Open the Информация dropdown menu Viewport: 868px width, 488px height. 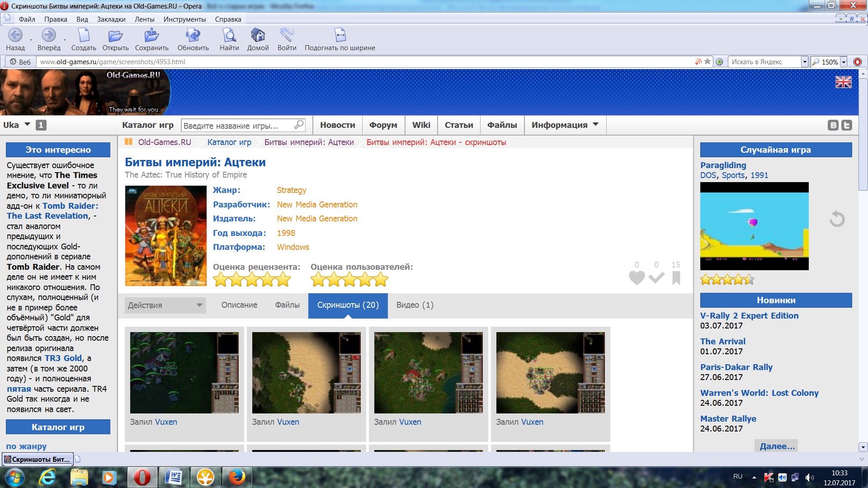click(x=565, y=125)
